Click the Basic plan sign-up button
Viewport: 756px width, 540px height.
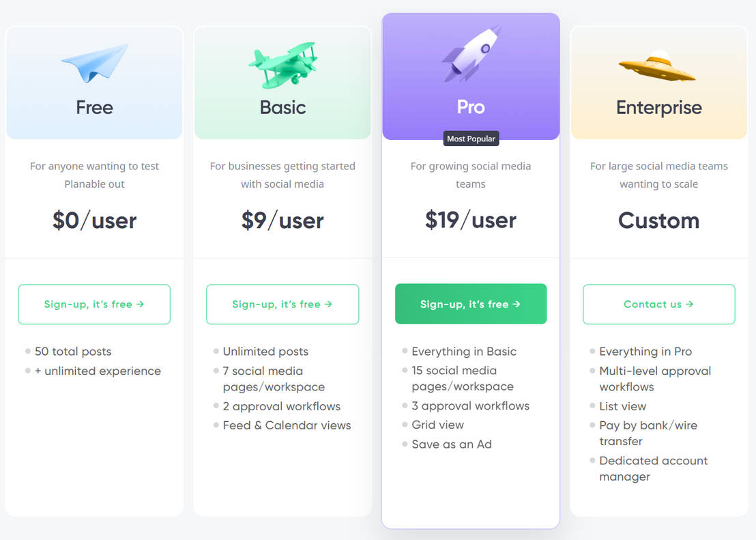282,304
